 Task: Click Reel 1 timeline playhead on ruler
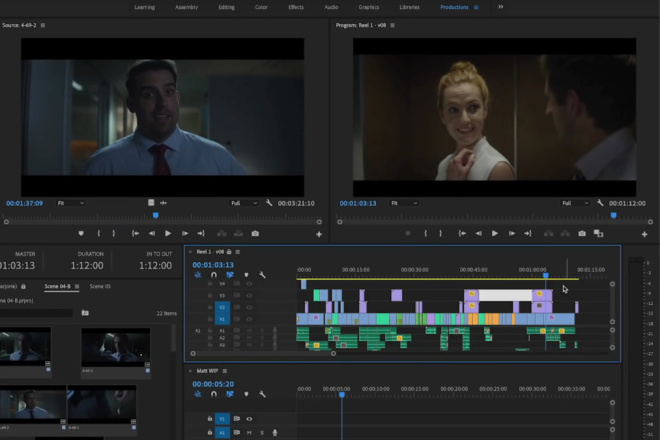pos(546,275)
